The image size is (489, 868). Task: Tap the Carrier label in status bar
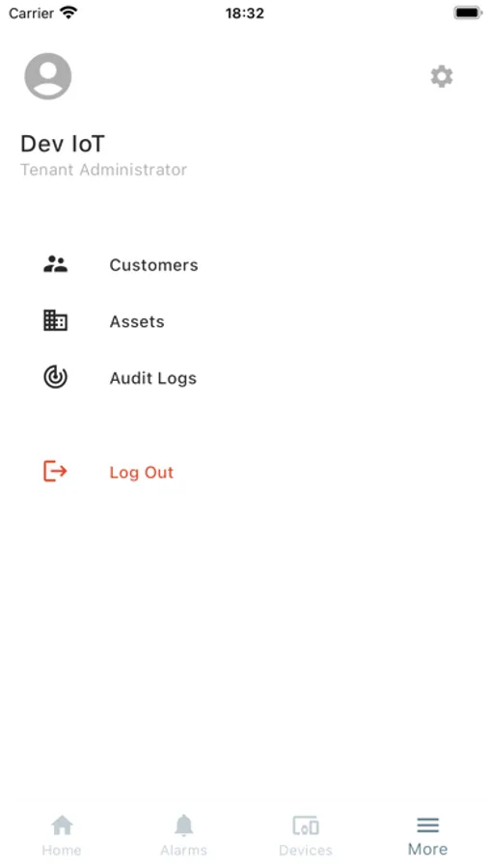[31, 14]
